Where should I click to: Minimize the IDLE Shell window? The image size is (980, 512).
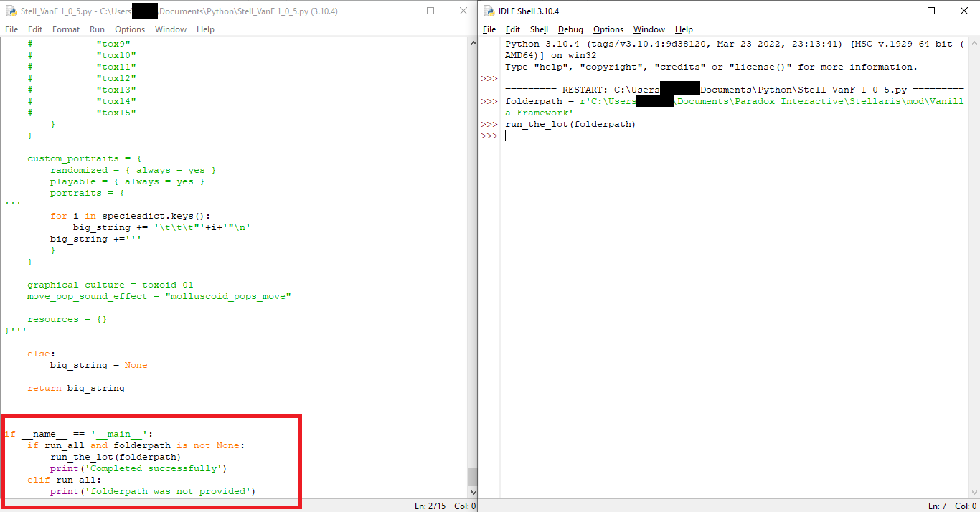[898, 11]
